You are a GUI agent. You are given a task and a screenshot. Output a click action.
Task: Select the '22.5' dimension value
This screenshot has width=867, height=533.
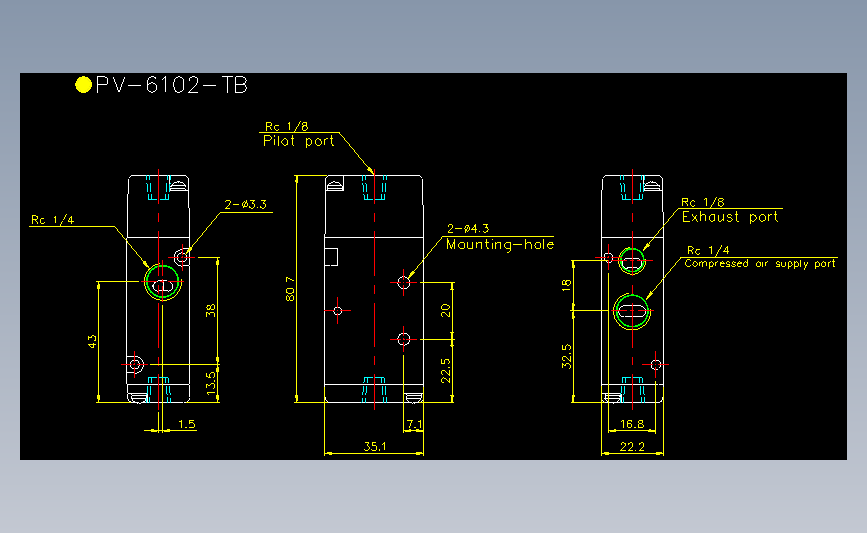446,370
